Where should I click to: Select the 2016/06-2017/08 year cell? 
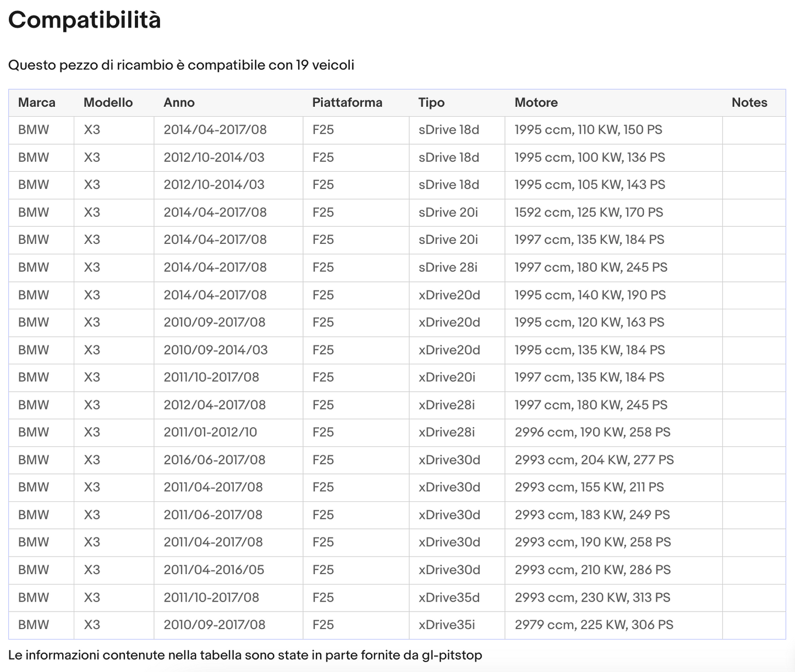point(214,460)
